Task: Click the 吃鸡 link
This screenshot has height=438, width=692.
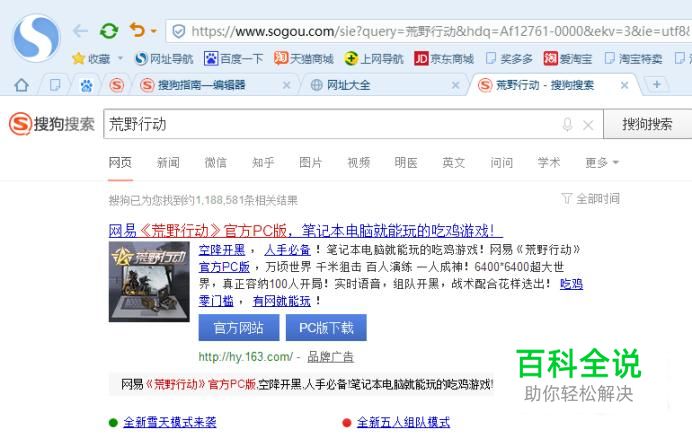Action: pos(571,283)
